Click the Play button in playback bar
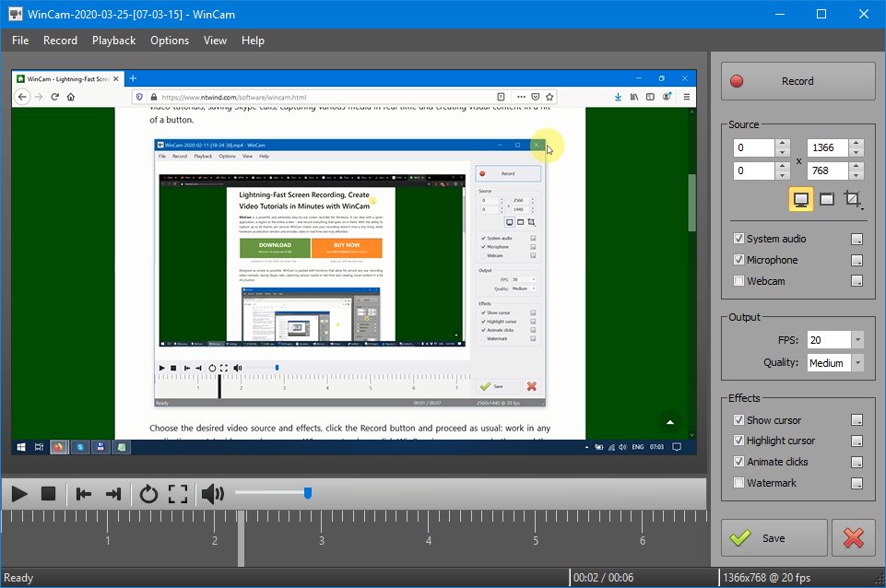The width and height of the screenshot is (886, 588). point(18,495)
